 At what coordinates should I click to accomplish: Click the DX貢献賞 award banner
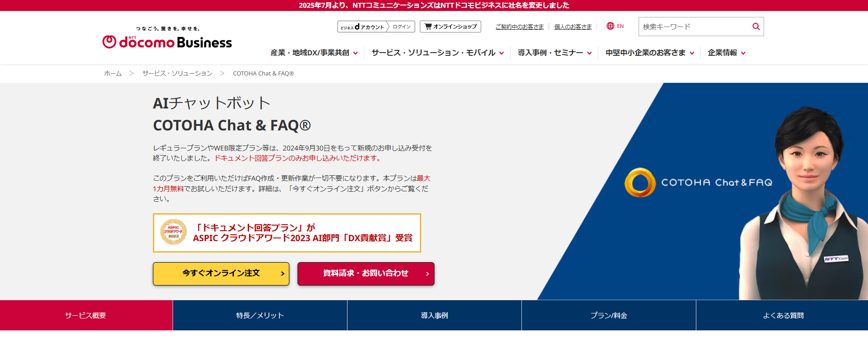287,233
